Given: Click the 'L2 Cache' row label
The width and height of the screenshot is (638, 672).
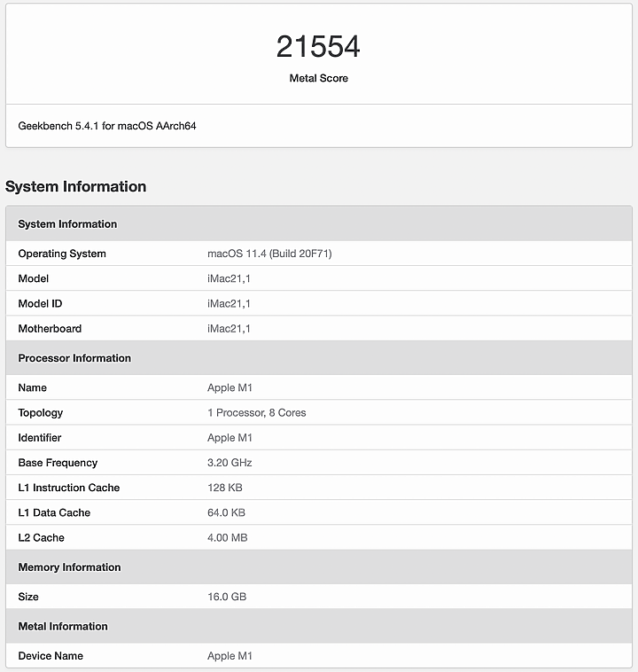Looking at the screenshot, I should click(x=41, y=538).
